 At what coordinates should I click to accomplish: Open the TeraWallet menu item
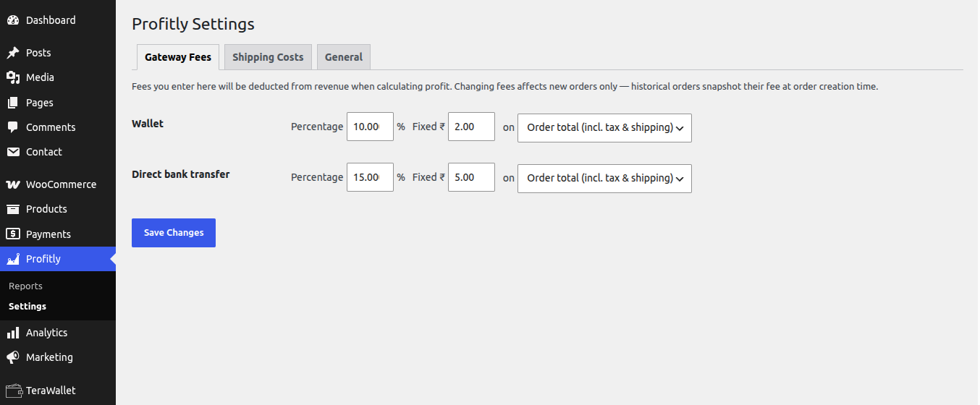point(58,391)
